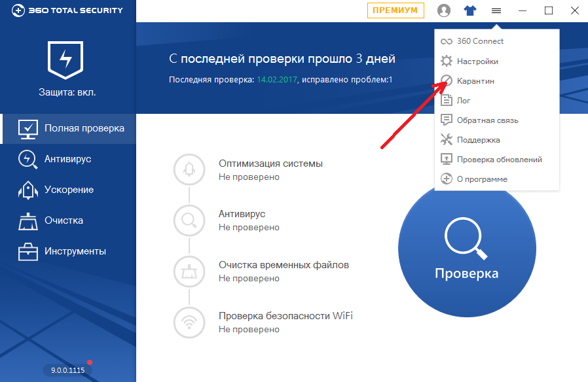Choose Поддержка menu item
This screenshot has width=588, height=382.
tap(497, 140)
